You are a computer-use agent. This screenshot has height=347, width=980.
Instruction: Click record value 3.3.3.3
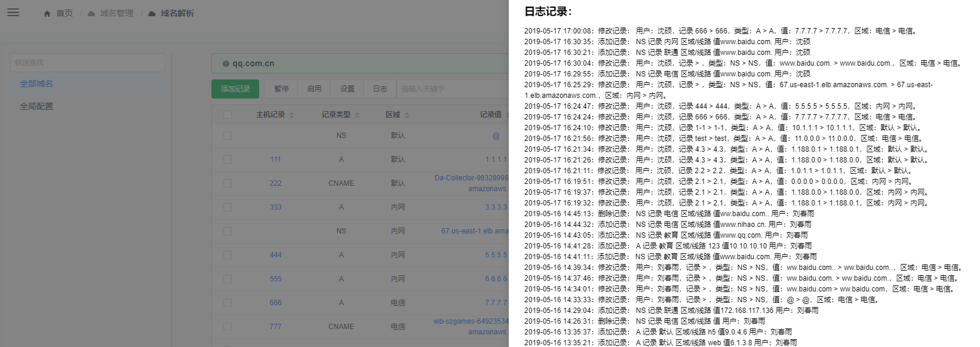pyautogui.click(x=496, y=207)
